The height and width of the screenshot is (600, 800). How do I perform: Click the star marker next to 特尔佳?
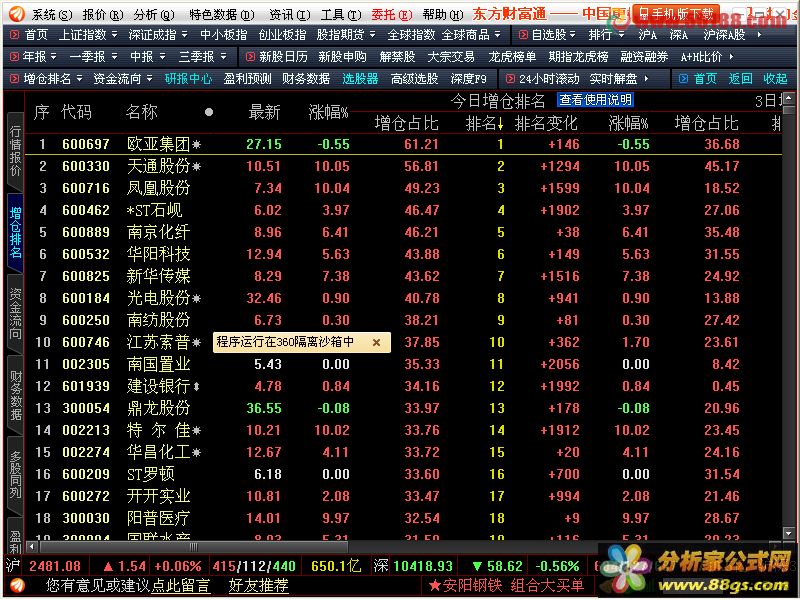pos(196,431)
